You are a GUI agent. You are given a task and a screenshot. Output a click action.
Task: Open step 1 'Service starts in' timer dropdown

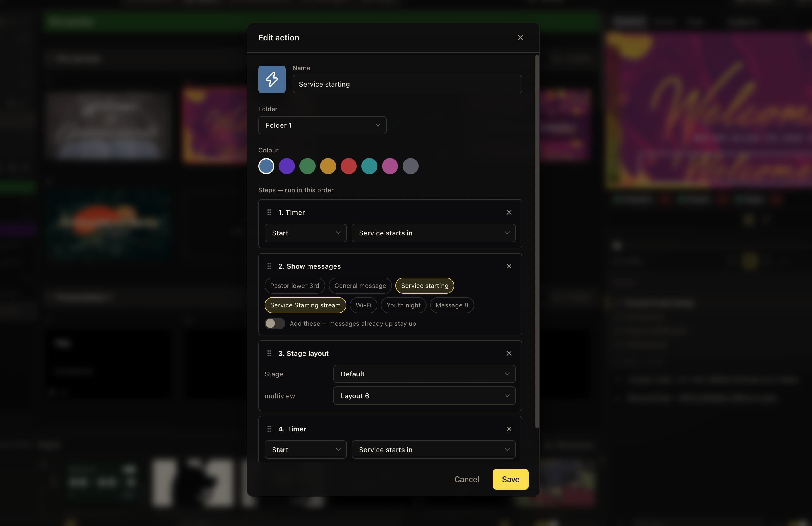point(433,233)
